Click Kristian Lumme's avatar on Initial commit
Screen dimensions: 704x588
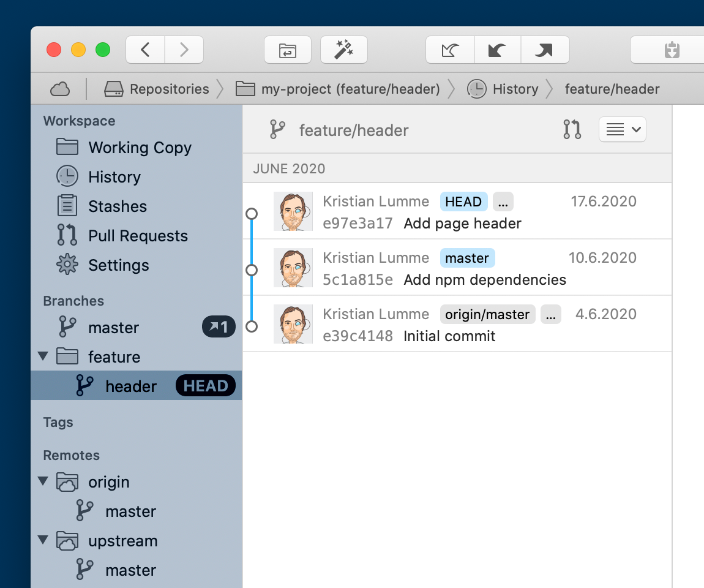point(293,324)
